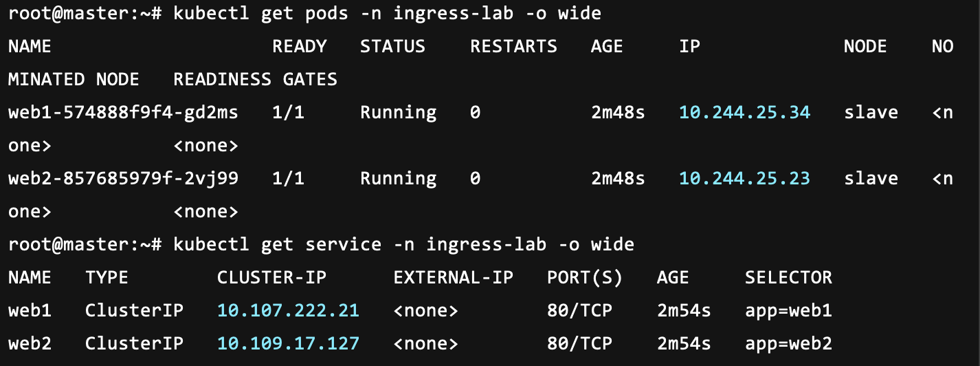Click pod name web1-574888f9f4-gd2ms
The height and width of the screenshot is (366, 980).
[x=123, y=112]
